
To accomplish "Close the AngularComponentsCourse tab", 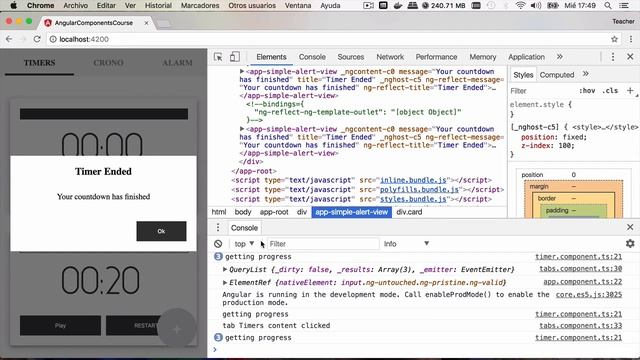I will click(146, 23).
